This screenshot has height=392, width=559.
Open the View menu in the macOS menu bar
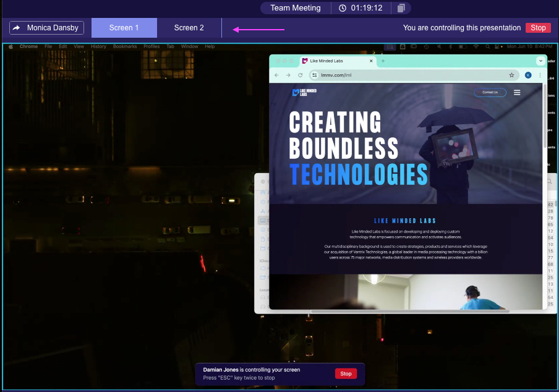[x=79, y=46]
